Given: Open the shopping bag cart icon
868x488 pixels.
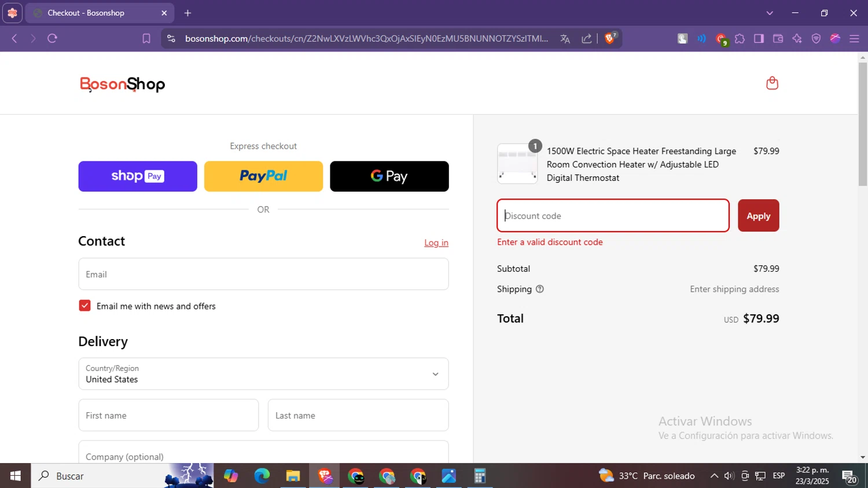Looking at the screenshot, I should [772, 83].
